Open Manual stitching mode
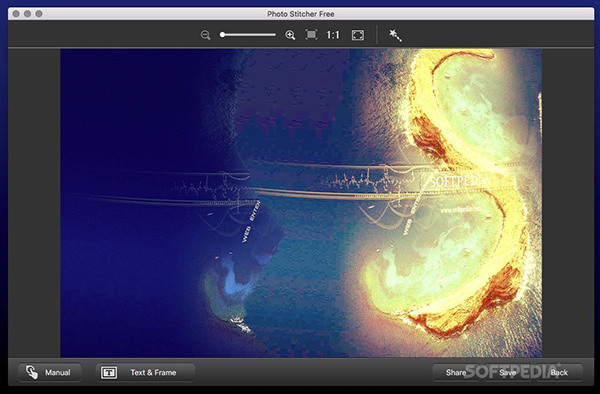 pos(50,372)
